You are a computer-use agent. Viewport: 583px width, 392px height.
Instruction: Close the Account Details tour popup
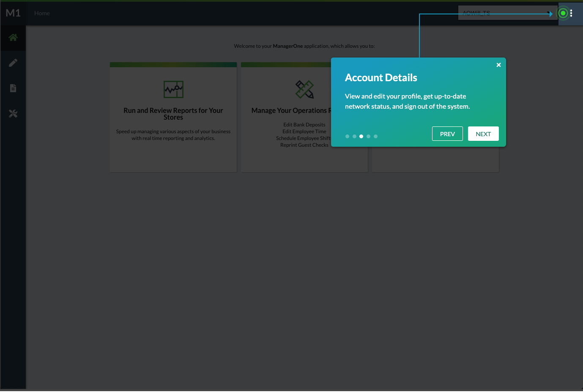[498, 65]
